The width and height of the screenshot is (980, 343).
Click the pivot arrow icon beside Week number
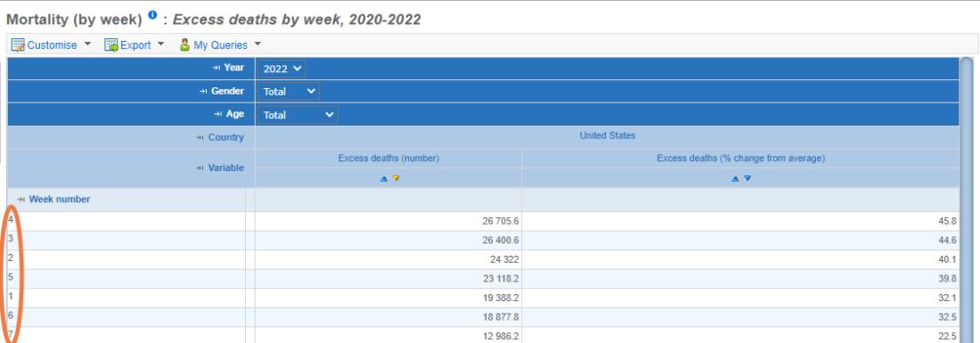(21, 200)
